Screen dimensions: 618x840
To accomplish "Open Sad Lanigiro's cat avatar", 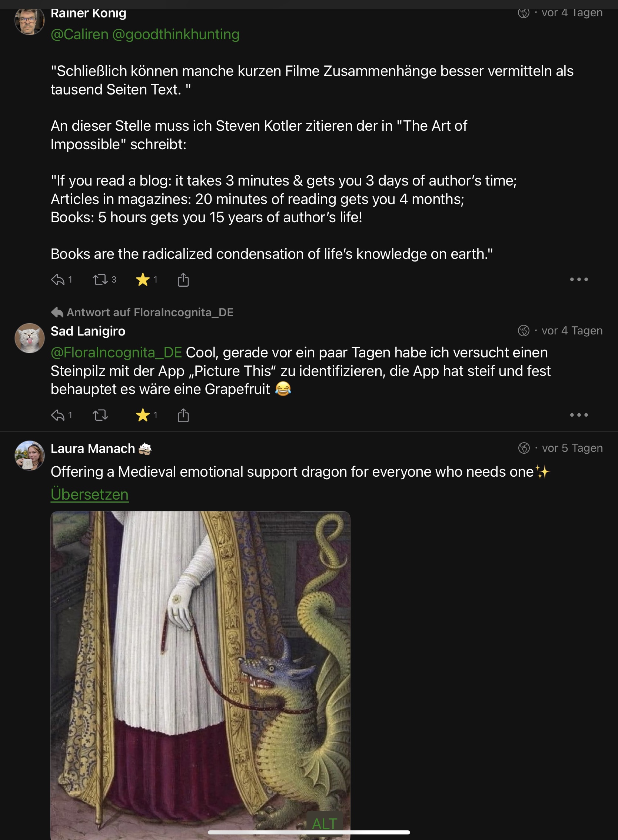I will coord(30,338).
